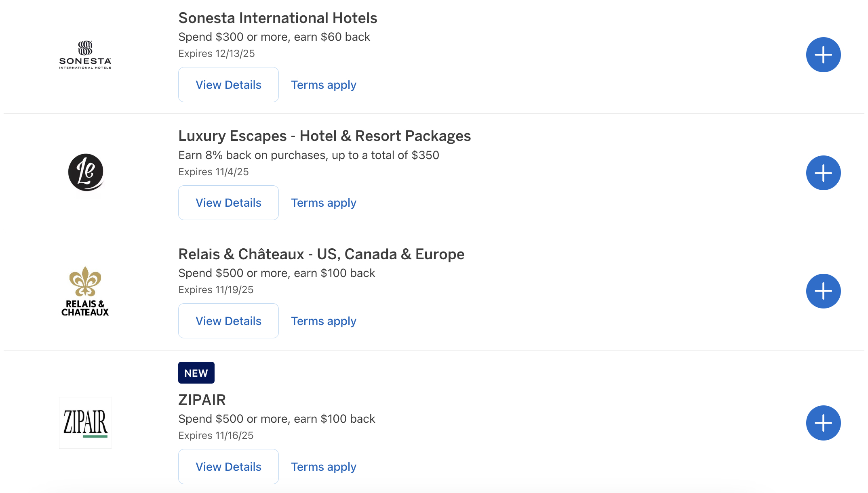Viewport: 868px width, 493px height.
Task: Click the Luxury Escapes logo
Action: point(86,172)
